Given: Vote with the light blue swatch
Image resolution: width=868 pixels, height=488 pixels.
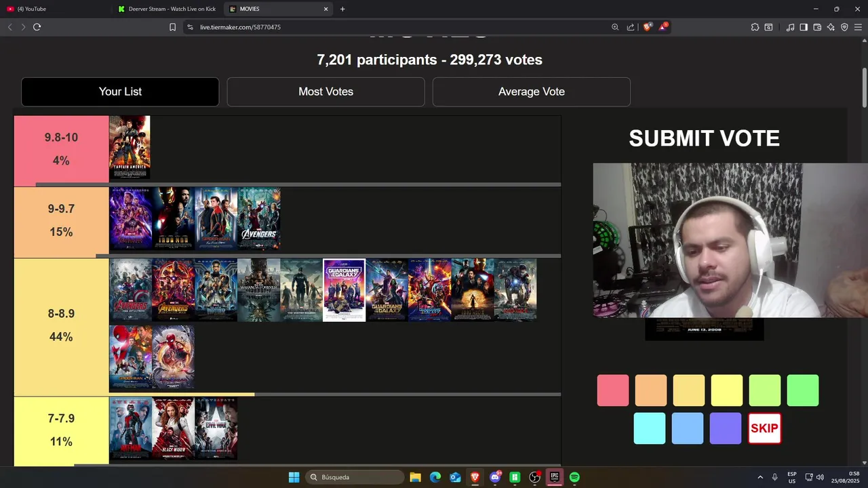Looking at the screenshot, I should [688, 428].
